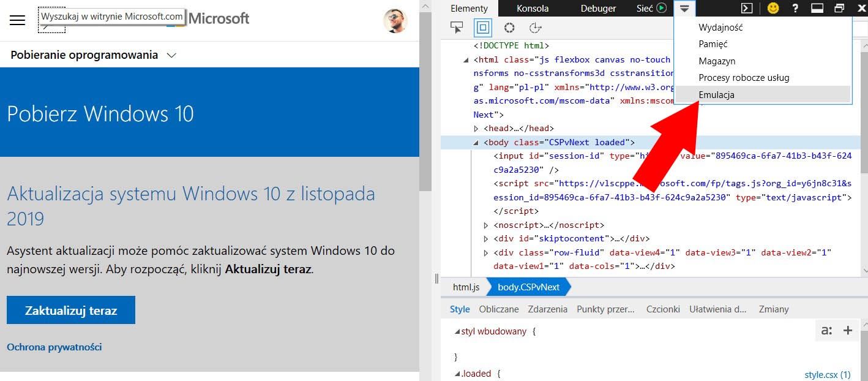Image resolution: width=868 pixels, height=381 pixels.
Task: Select Wydajność from the dropdown menu
Action: click(x=763, y=28)
